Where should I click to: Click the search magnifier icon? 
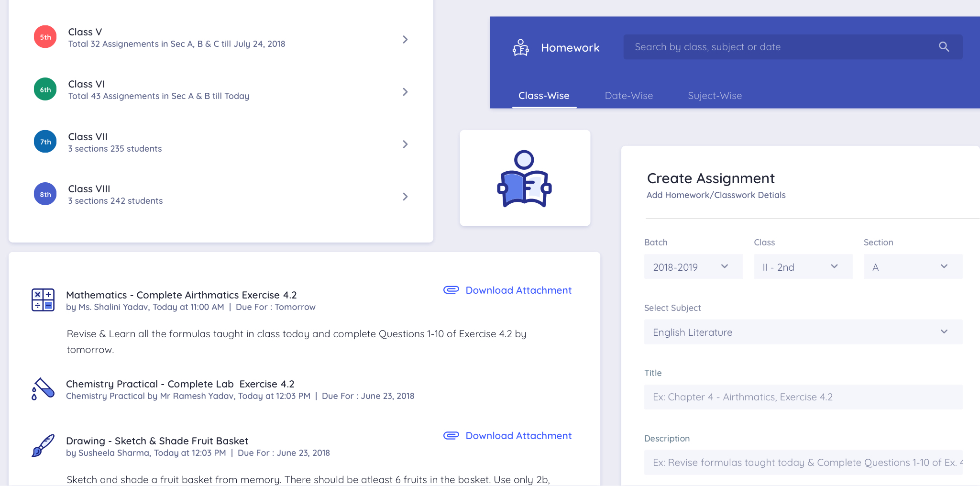coord(944,47)
